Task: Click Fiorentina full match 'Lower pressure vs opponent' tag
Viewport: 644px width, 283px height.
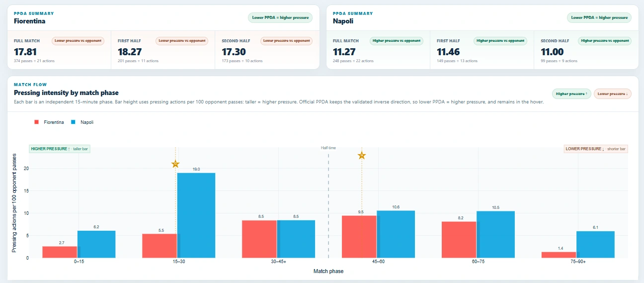Action: pyautogui.click(x=78, y=41)
